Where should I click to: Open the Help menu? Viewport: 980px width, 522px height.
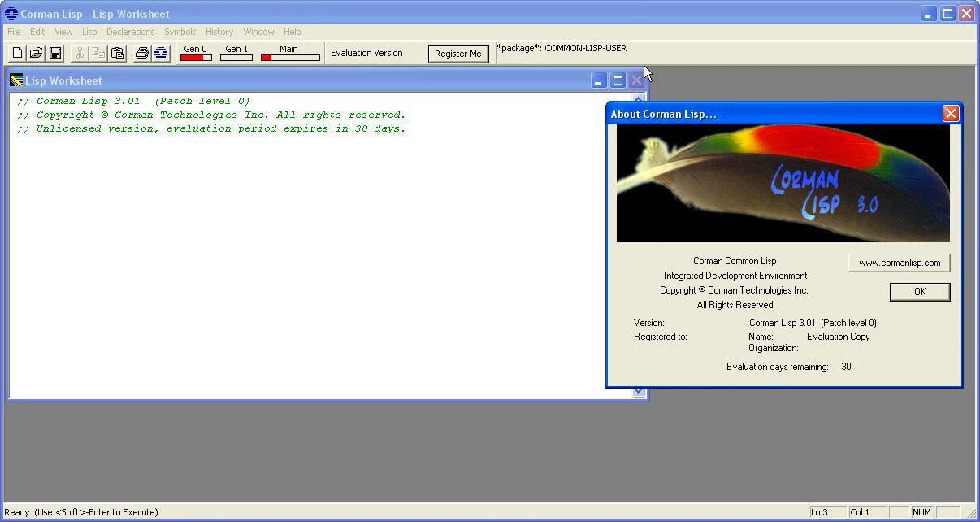coord(293,32)
